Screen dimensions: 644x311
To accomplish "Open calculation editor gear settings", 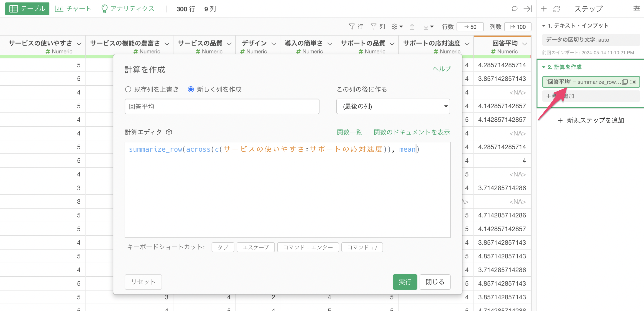I will click(169, 132).
